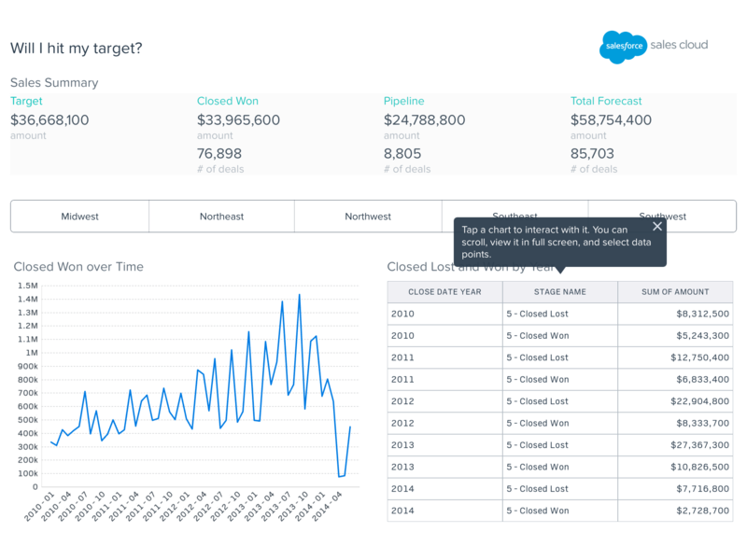Click the 2014 Closed Lost stage cell
Image resolution: width=747 pixels, height=560 pixels.
pos(559,489)
